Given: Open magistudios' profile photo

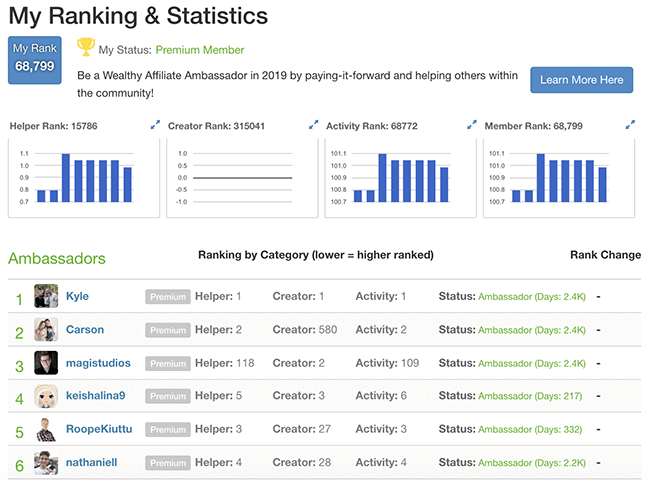Looking at the screenshot, I should 46,363.
